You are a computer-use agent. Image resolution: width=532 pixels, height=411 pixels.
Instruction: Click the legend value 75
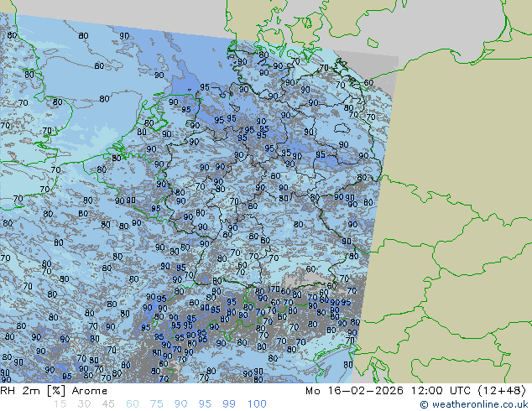click(x=156, y=404)
